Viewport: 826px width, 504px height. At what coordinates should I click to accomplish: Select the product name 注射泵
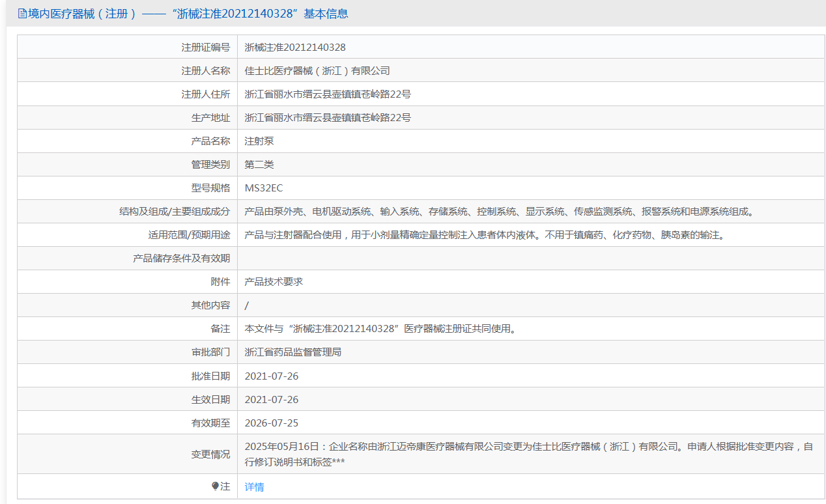[x=259, y=141]
